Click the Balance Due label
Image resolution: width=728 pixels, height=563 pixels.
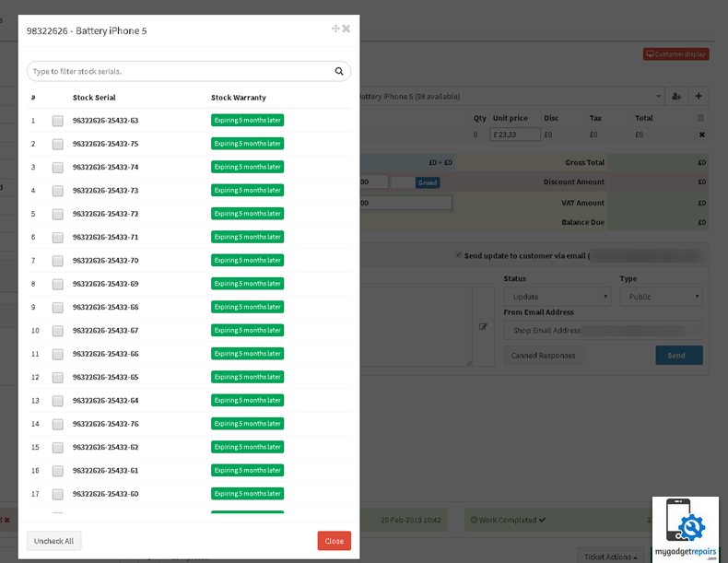click(582, 222)
